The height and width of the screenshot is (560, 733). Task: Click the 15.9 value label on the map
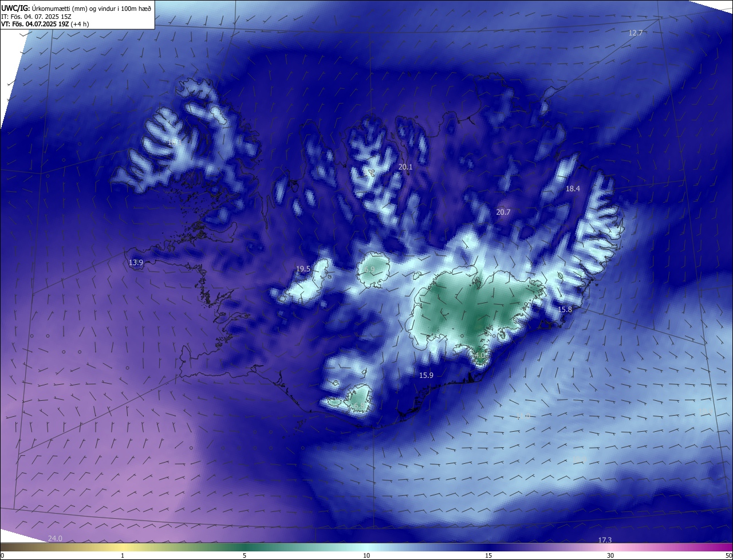(x=426, y=376)
